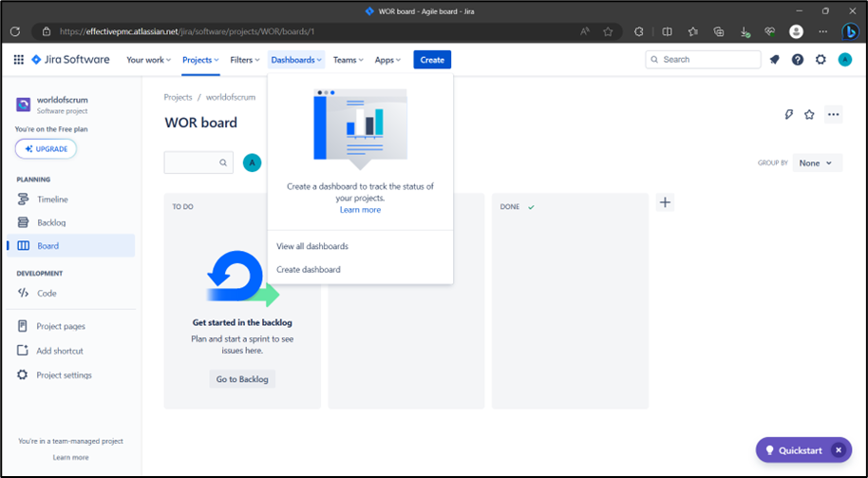Open the notifications bell icon
This screenshot has height=478, width=868.
click(774, 60)
